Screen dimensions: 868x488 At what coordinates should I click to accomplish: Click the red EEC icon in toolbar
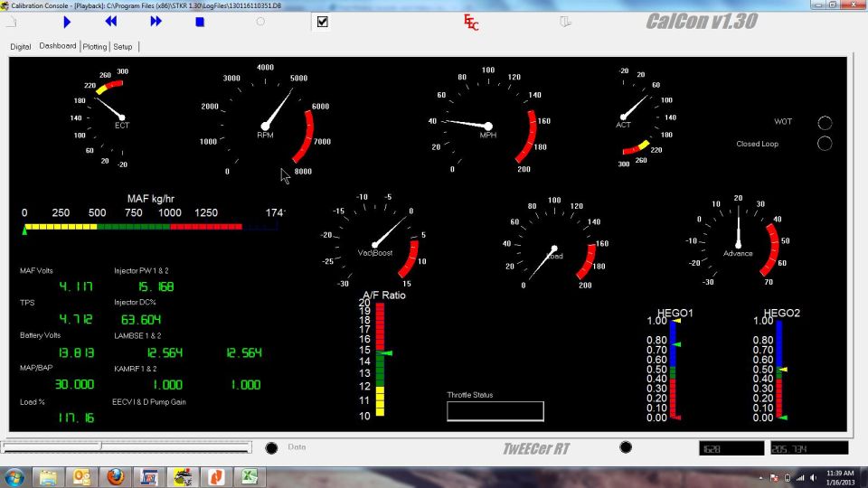[x=471, y=22]
